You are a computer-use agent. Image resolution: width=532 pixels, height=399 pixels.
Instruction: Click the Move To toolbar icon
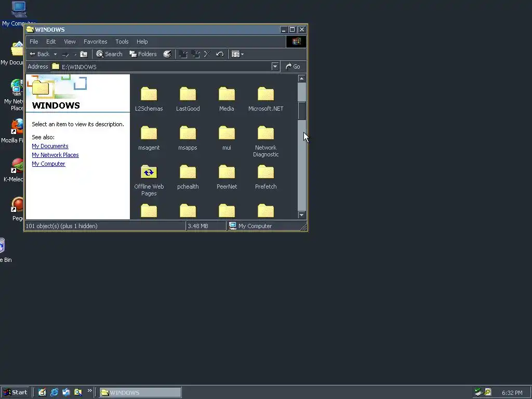183,54
